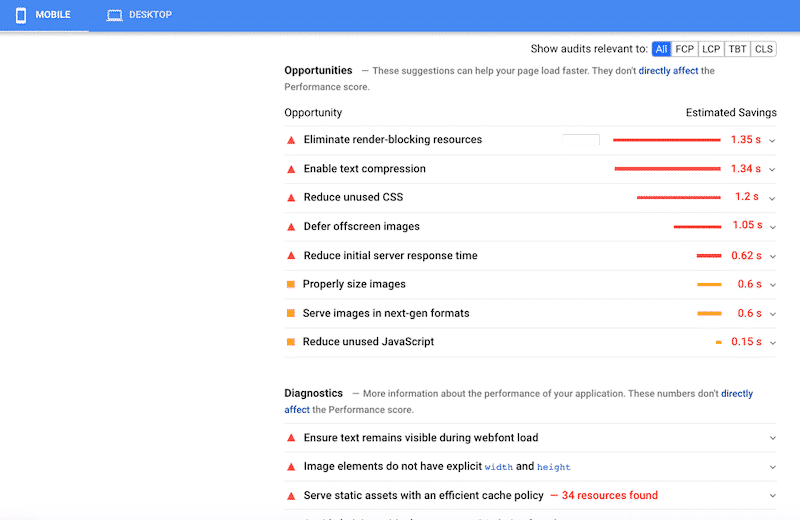Open 'directly' link in Diagnostics description
The width and height of the screenshot is (800, 520).
pos(737,393)
